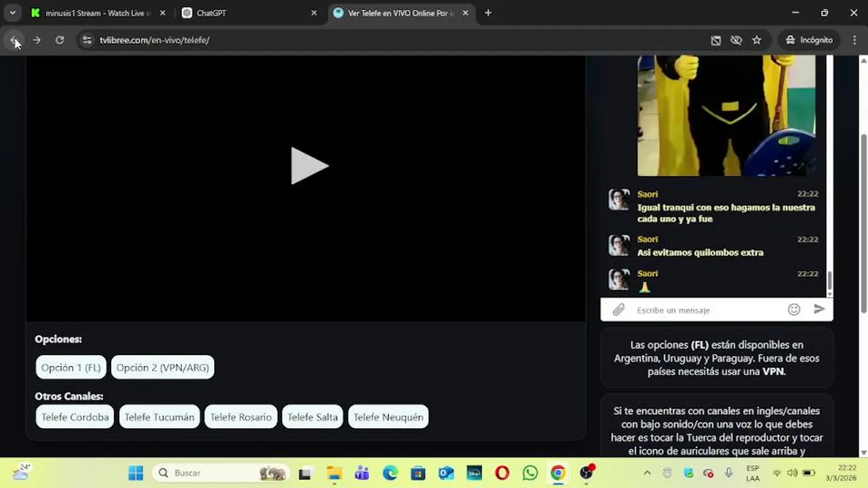
Task: Open the Telefe Rosario channel
Action: coord(241,417)
